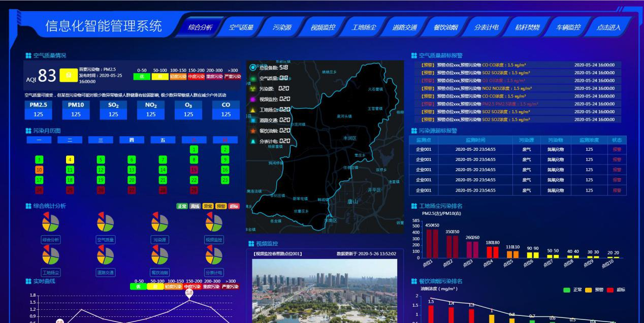Click the 餐饮油烟 orange star legend icon
The image size is (644, 323).
pyautogui.click(x=253, y=131)
